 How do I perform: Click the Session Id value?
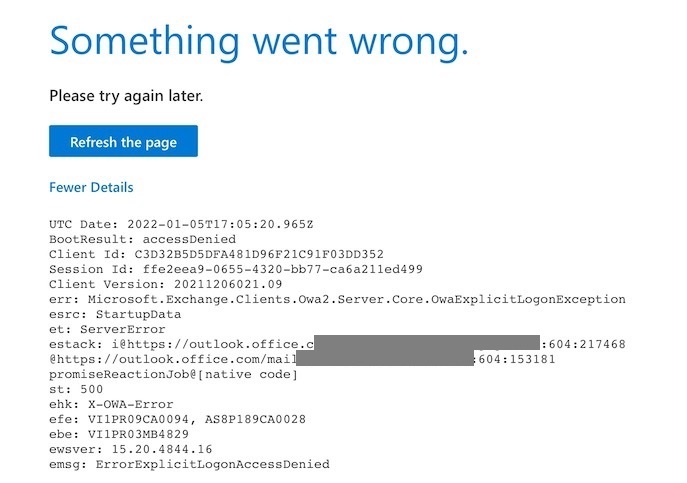pos(283,269)
